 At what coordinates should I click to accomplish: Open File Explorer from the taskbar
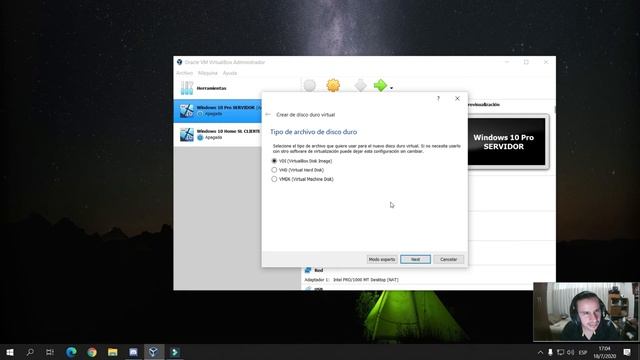pyautogui.click(x=113, y=352)
